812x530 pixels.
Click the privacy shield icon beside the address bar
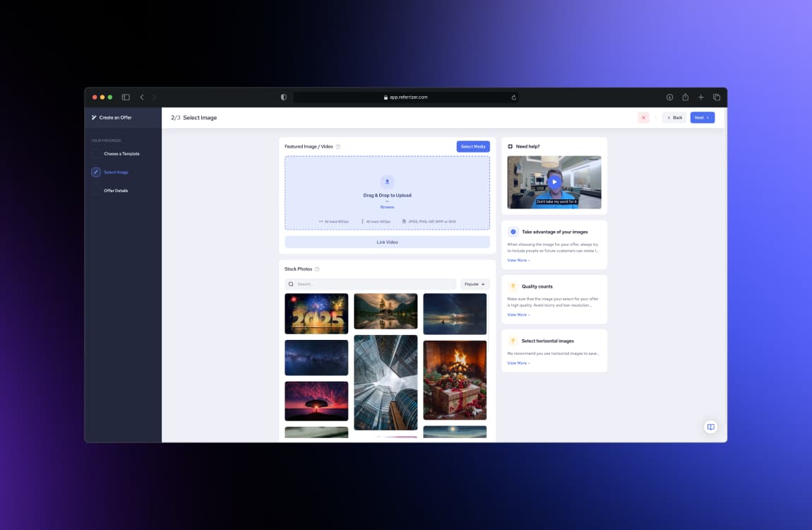283,97
